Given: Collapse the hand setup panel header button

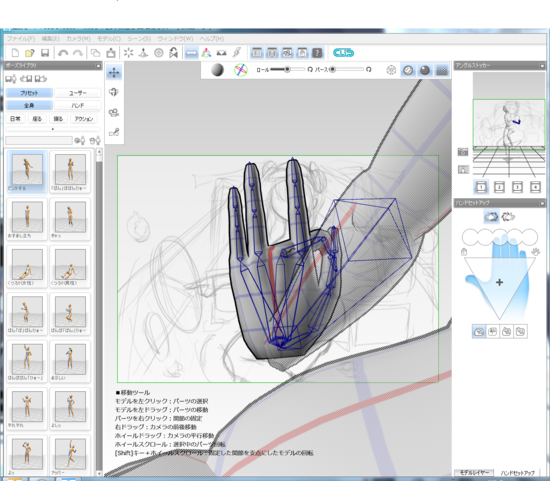Looking at the screenshot, I should (x=542, y=203).
